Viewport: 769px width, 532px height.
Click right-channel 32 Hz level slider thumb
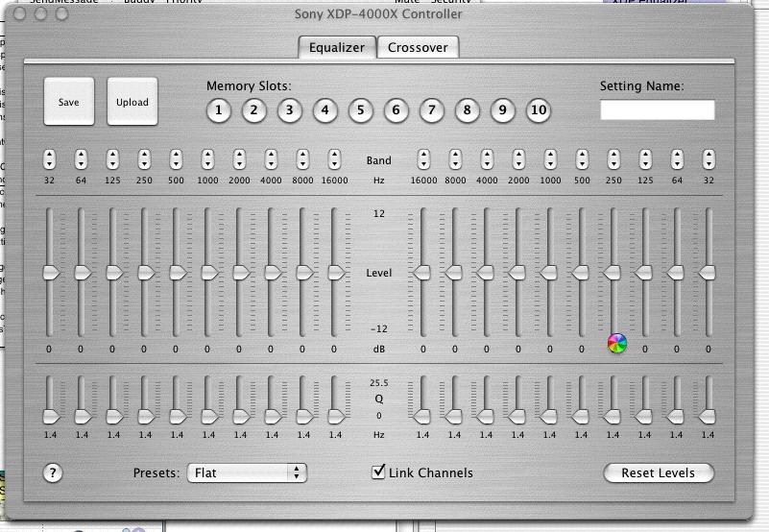707,273
